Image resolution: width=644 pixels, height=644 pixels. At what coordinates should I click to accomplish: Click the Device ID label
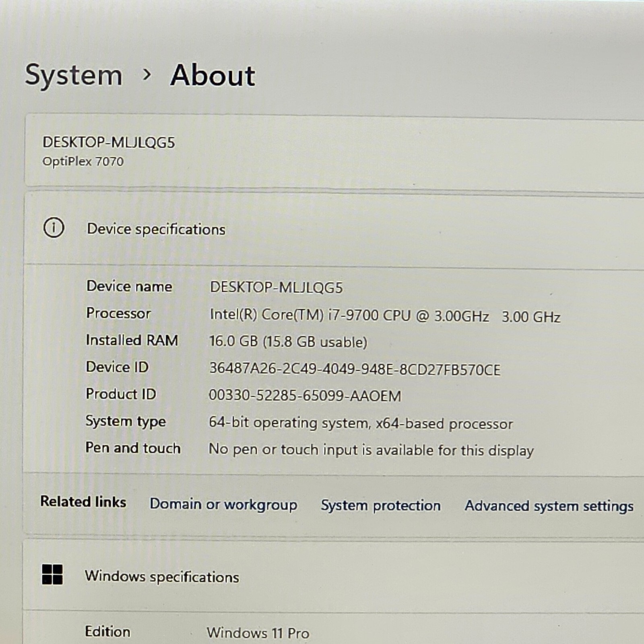pyautogui.click(x=117, y=367)
